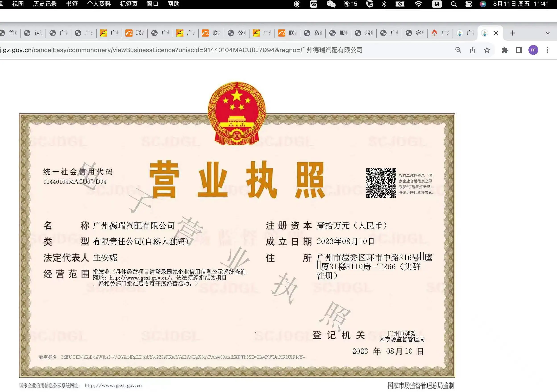
Task: Open the battery status icon
Action: click(401, 4)
